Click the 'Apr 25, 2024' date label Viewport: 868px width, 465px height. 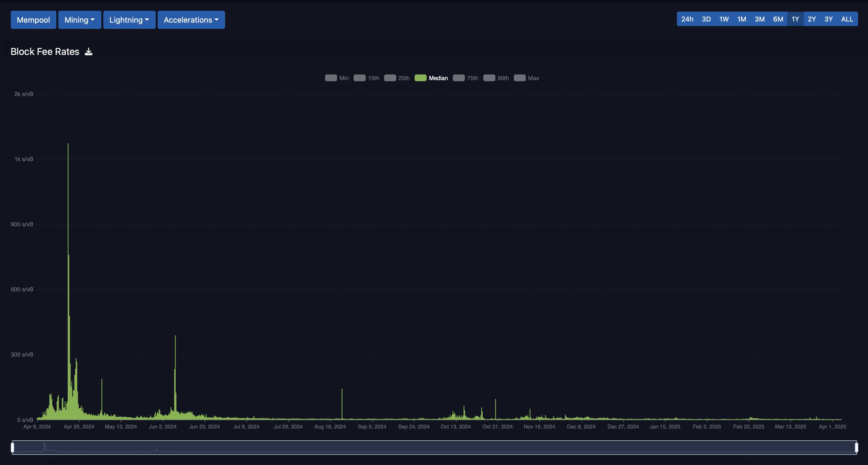point(79,426)
